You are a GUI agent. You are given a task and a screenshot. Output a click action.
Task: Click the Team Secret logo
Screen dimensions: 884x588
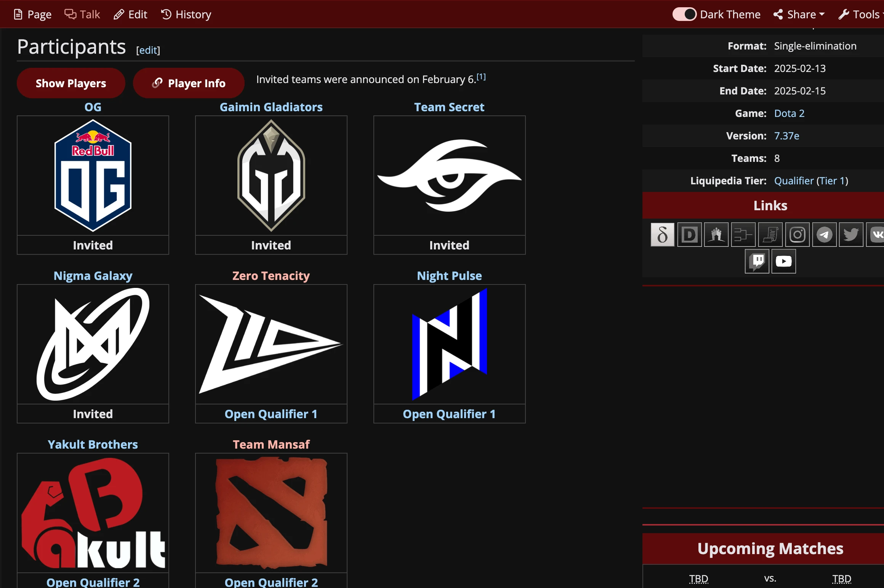(450, 176)
